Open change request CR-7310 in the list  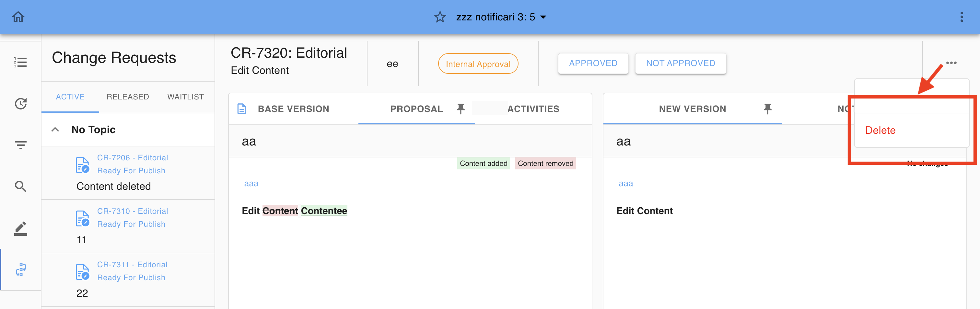click(132, 211)
